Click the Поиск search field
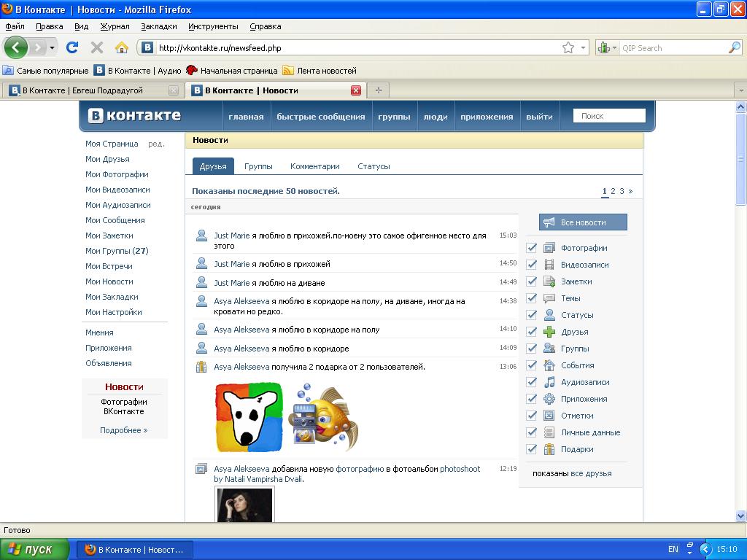This screenshot has height=560, width=747. (x=609, y=116)
